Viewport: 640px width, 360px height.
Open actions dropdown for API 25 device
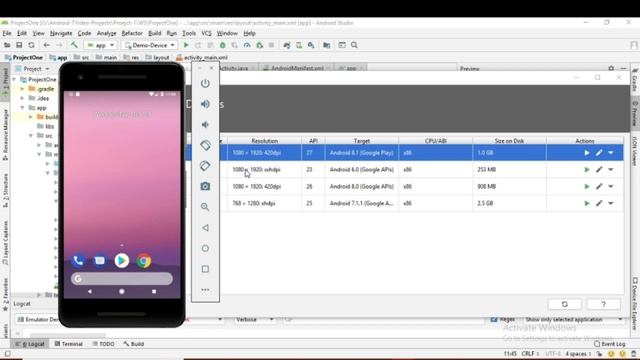611,203
